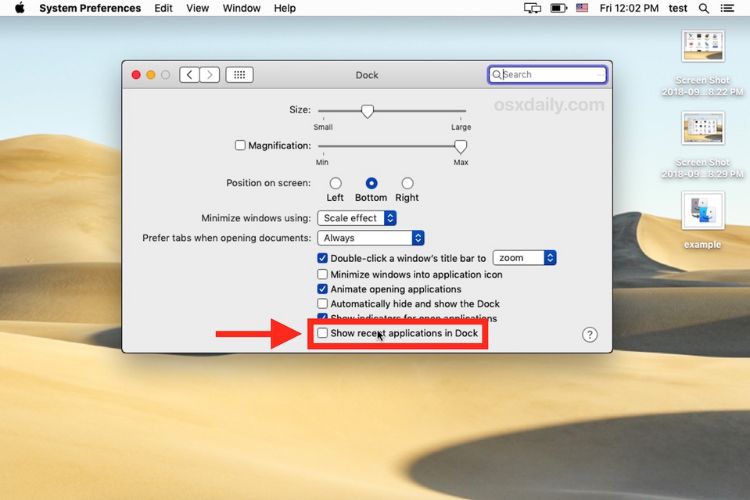
Task: Select Right dock position
Action: (x=407, y=183)
